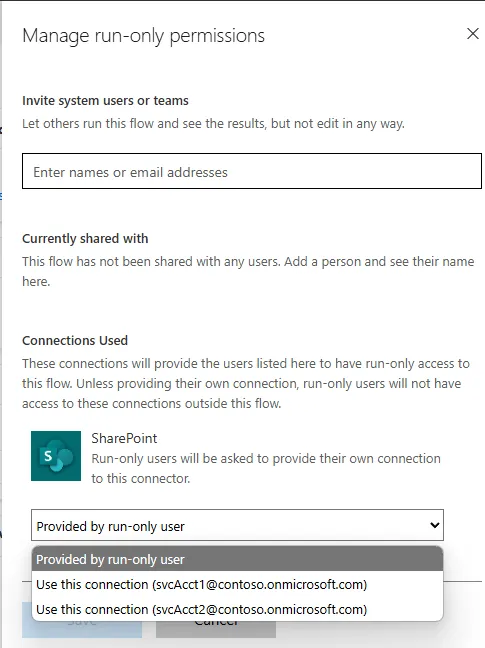Screen dimensions: 485x648
Task: Focus the names or email addresses field
Action: click(x=252, y=171)
